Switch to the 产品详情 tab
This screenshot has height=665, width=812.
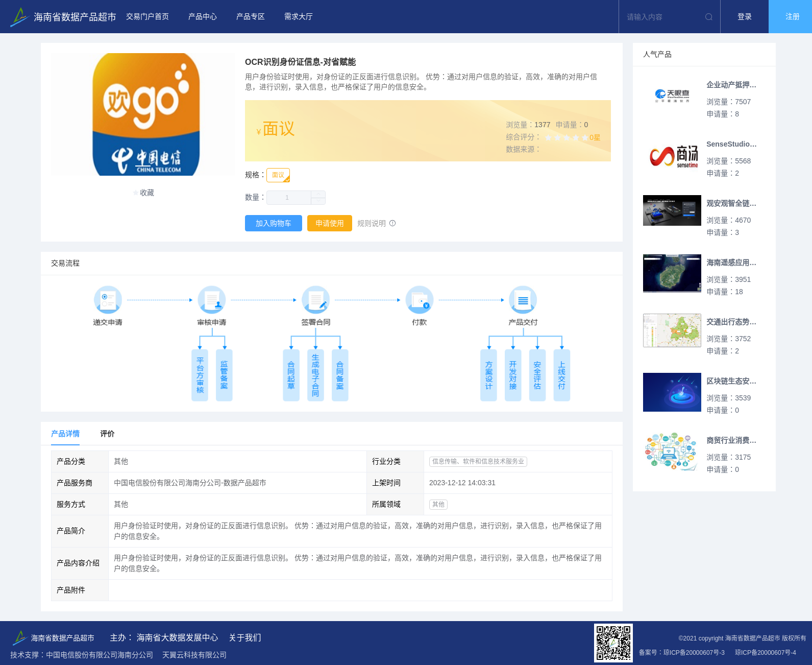65,434
